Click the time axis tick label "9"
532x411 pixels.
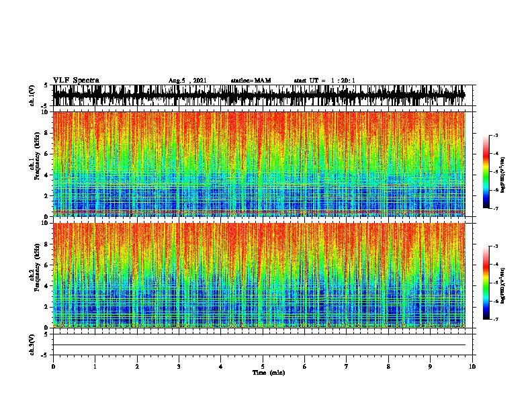[430, 367]
